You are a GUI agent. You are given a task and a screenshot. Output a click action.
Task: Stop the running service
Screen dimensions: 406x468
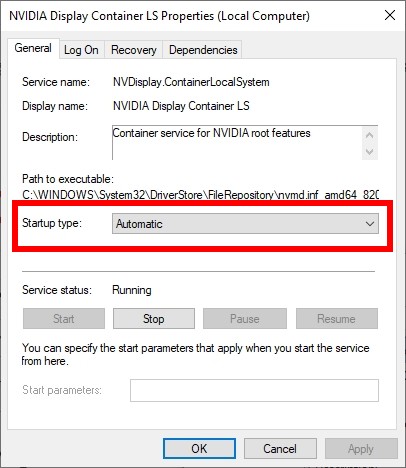(154, 319)
